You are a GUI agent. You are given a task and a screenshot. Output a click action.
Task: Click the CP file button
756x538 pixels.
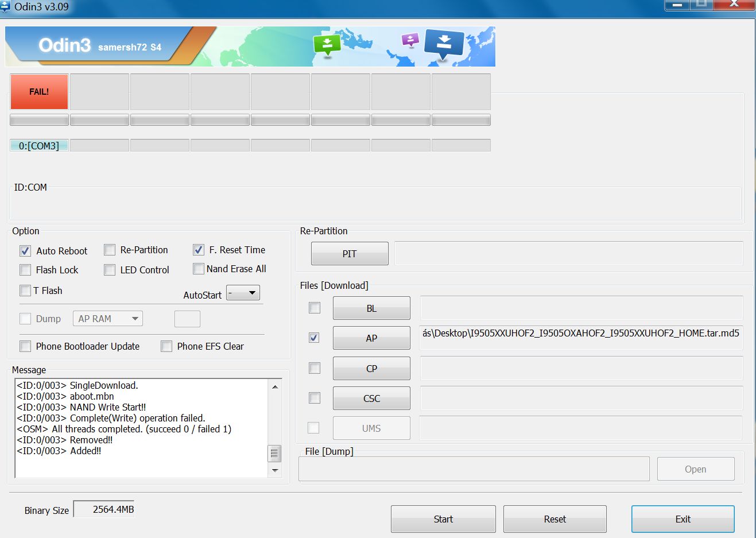click(371, 369)
